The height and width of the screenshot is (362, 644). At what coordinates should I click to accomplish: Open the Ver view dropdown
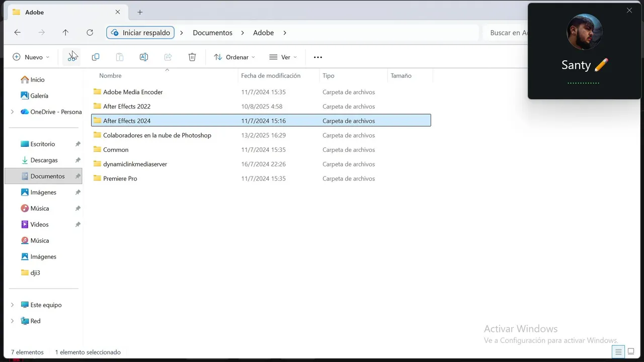coord(283,57)
